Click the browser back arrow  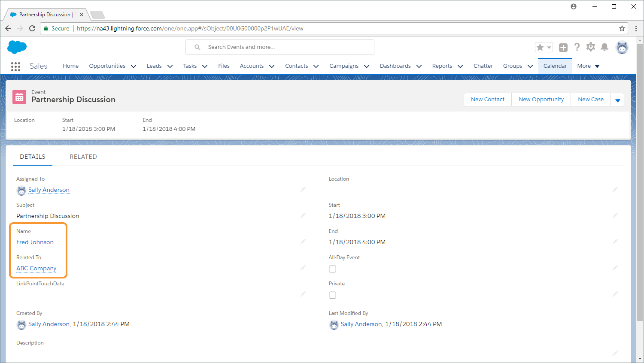click(8, 28)
